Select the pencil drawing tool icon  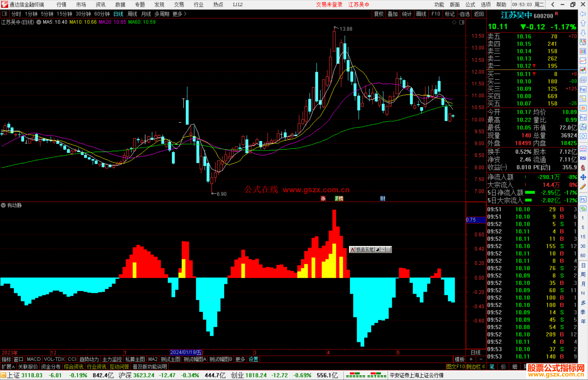click(x=583, y=187)
